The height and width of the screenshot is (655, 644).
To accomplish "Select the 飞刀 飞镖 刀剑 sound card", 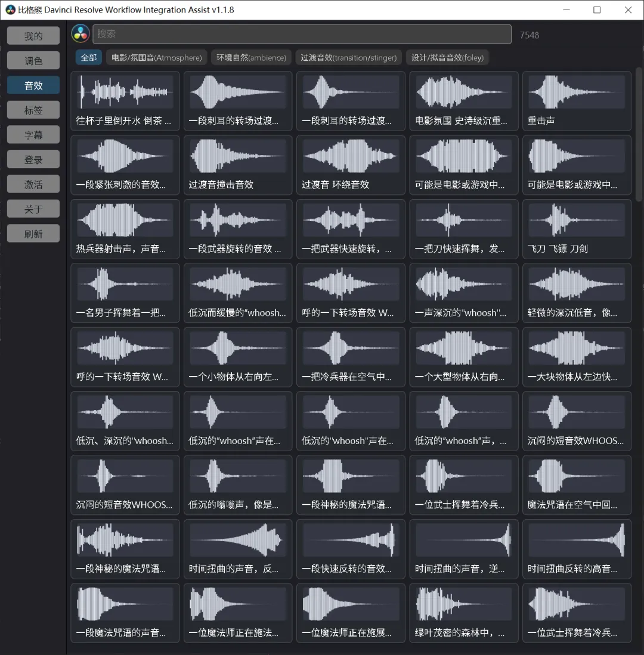I will pos(577,229).
